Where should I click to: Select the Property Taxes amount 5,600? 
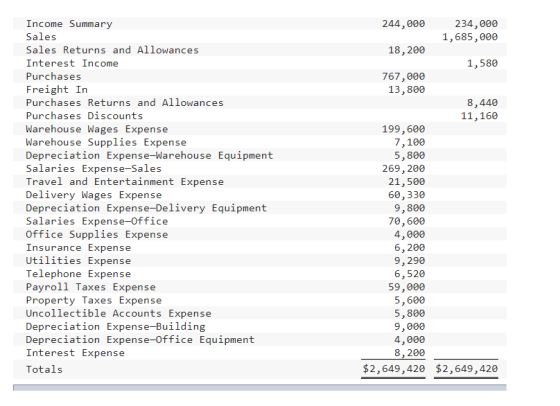click(x=410, y=300)
